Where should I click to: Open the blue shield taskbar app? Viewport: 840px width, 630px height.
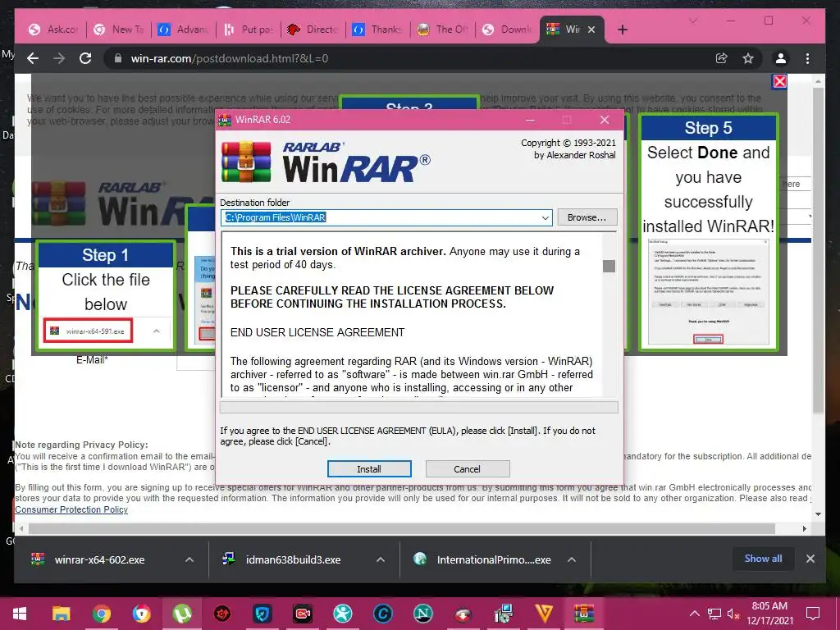pos(262,614)
